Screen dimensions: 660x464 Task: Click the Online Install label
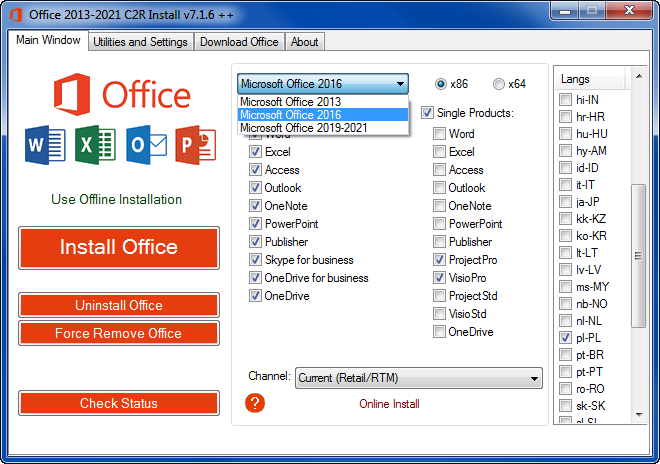389,404
